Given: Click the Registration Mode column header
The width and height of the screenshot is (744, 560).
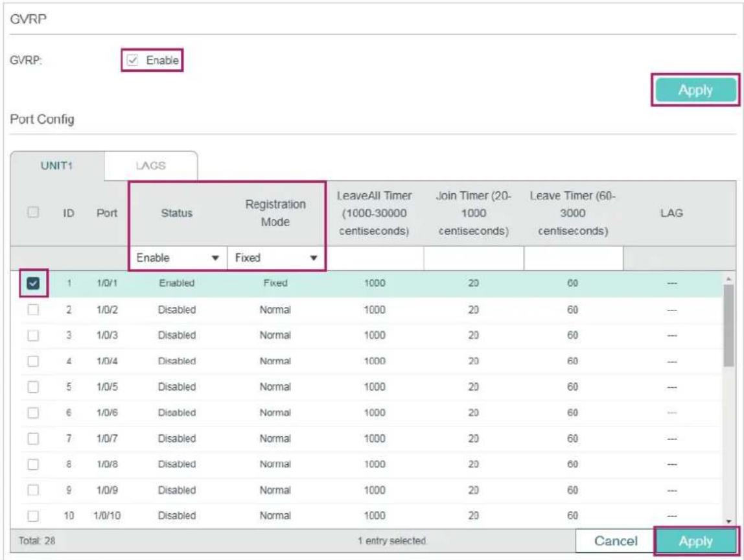Looking at the screenshot, I should point(275,213).
